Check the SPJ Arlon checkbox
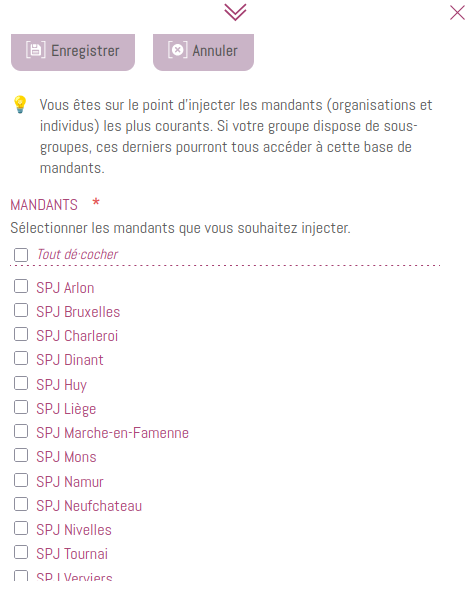 tap(21, 286)
